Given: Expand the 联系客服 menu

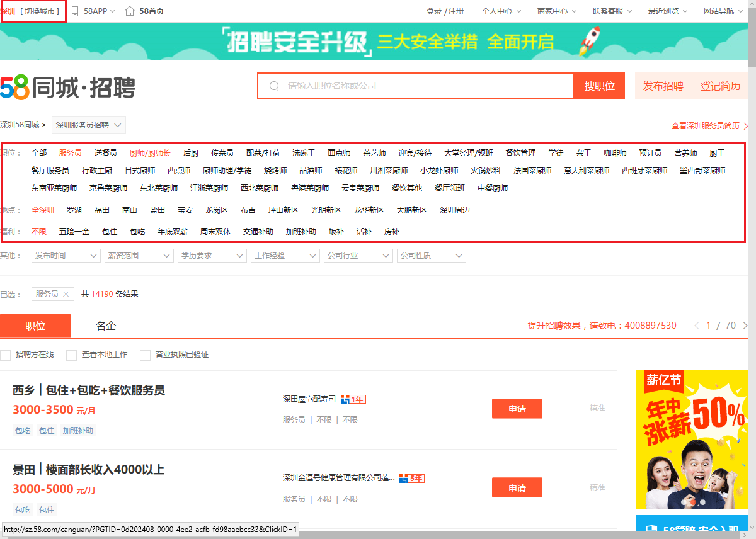Looking at the screenshot, I should 612,11.
